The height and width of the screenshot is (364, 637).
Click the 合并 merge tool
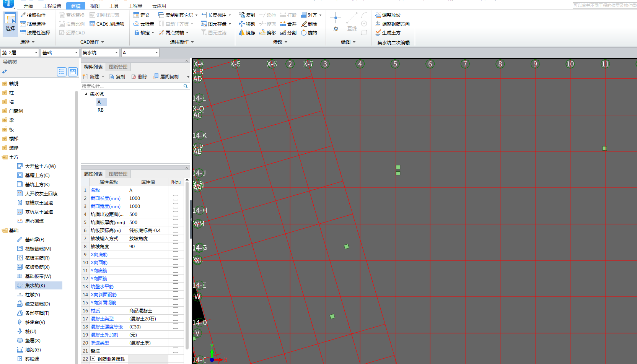[x=288, y=24]
